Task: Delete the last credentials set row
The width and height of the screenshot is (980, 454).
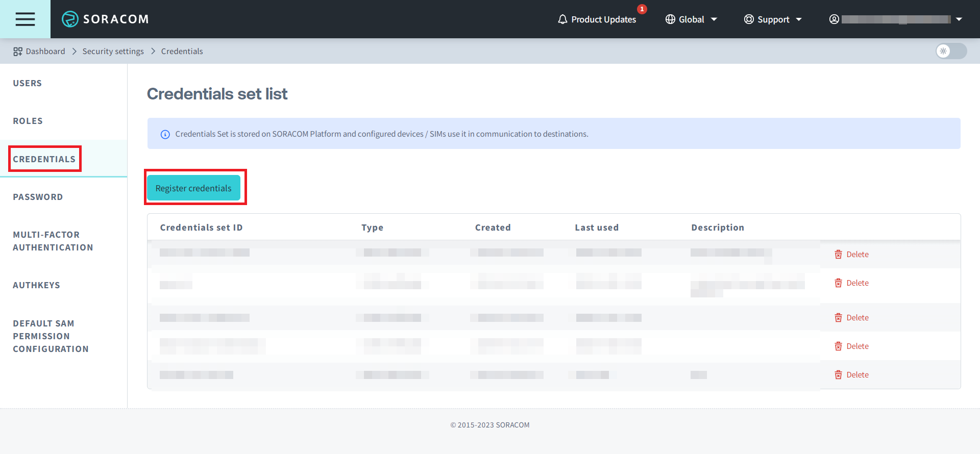Action: (851, 375)
